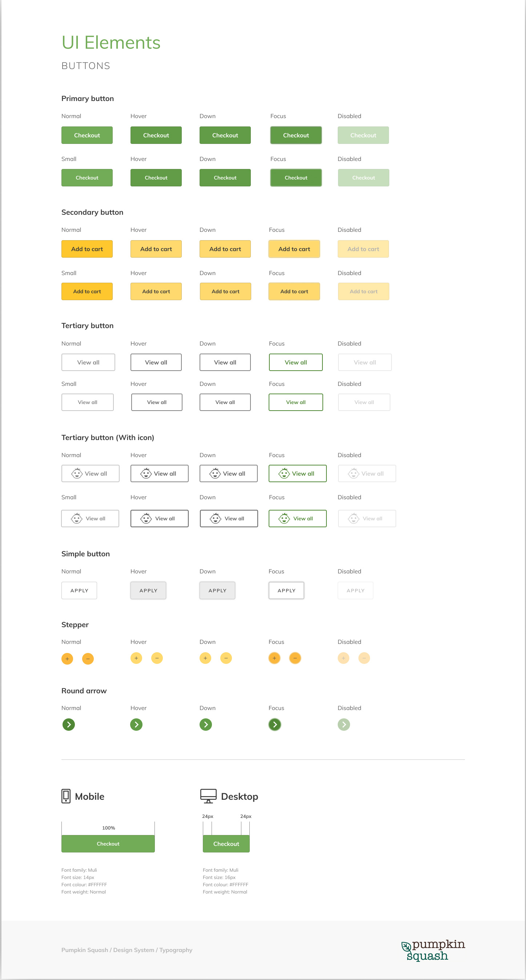Click the faded baby face icon in small Disabled View all button
526x980 pixels.
tap(354, 519)
